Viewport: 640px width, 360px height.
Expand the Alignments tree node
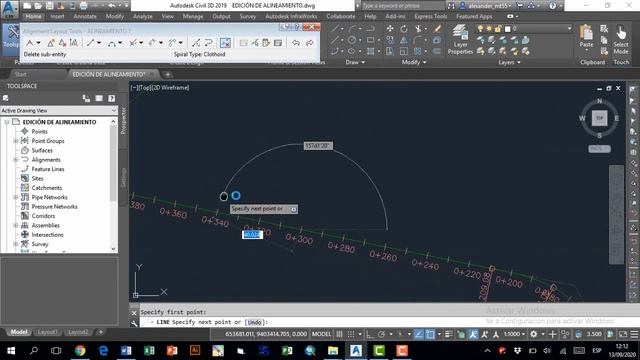[x=16, y=160]
